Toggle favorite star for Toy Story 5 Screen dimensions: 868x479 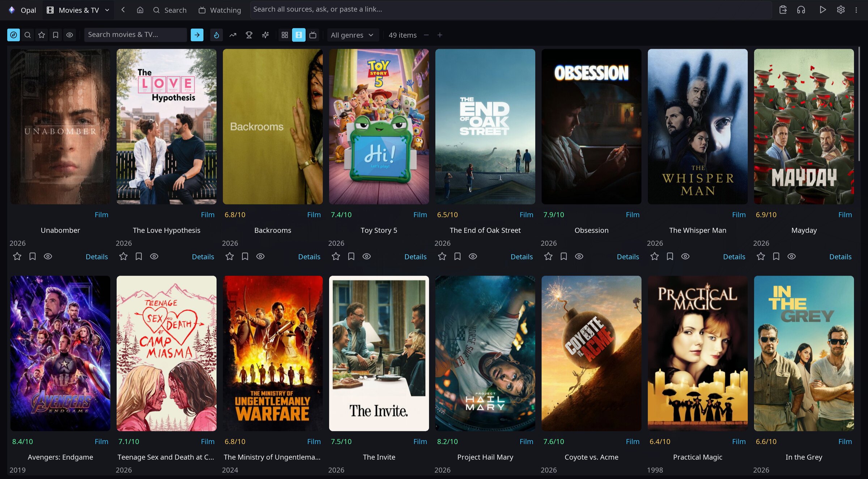(336, 257)
